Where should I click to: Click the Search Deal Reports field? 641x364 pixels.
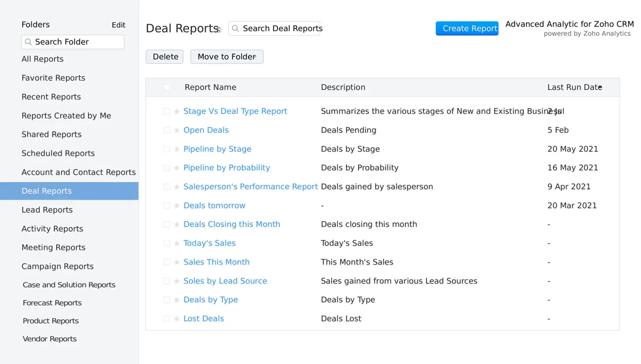coord(279,29)
